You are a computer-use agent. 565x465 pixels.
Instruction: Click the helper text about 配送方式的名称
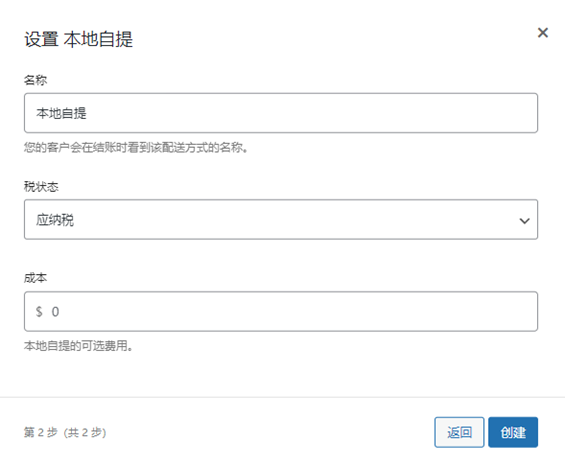[136, 147]
